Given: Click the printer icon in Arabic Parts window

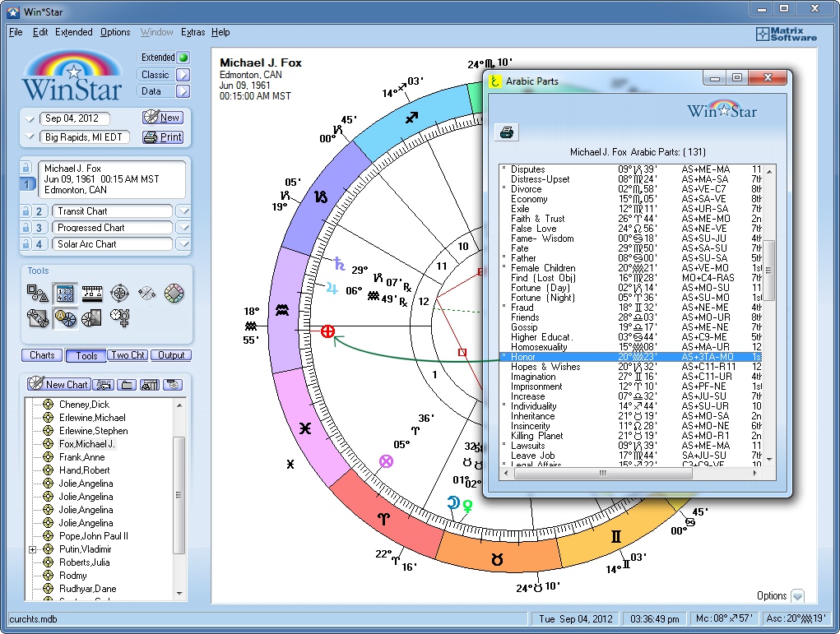Looking at the screenshot, I should [506, 132].
